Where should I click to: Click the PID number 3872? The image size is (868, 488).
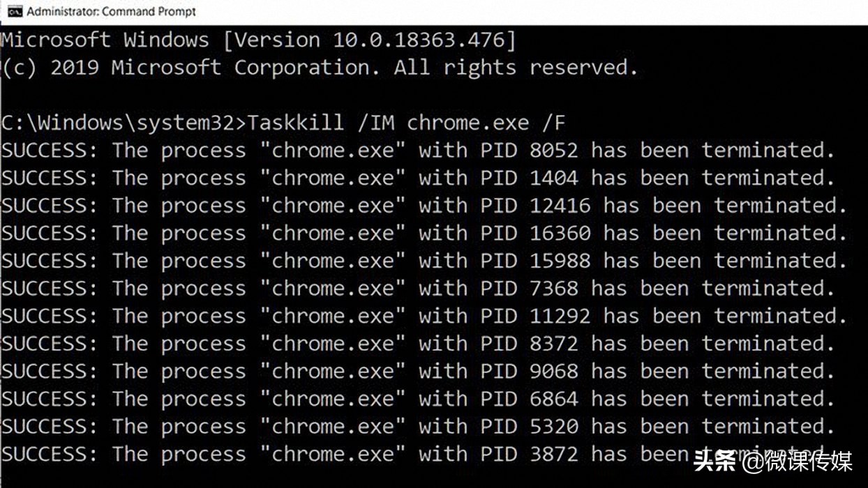[553, 454]
